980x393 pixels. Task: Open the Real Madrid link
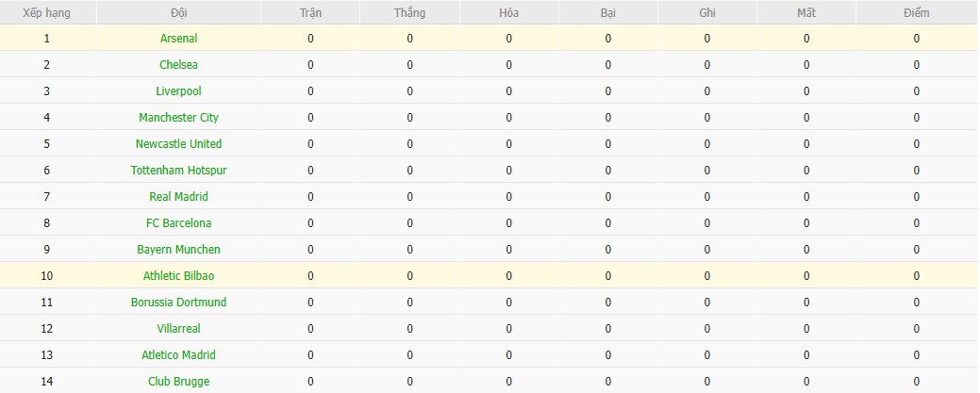(178, 197)
